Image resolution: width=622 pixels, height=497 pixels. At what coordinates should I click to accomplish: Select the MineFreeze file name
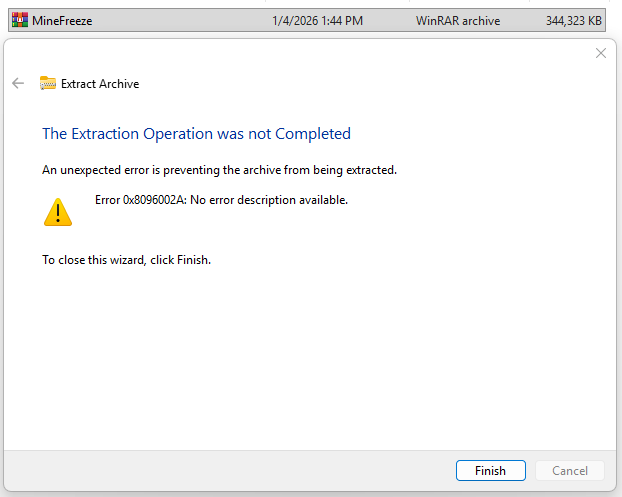pyautogui.click(x=63, y=20)
